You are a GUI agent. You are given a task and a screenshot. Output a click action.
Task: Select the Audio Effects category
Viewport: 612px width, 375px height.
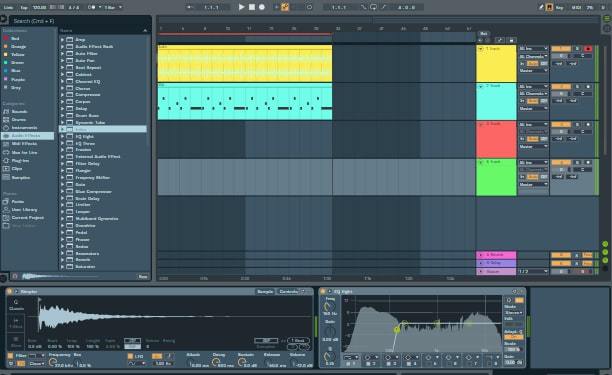(26, 136)
